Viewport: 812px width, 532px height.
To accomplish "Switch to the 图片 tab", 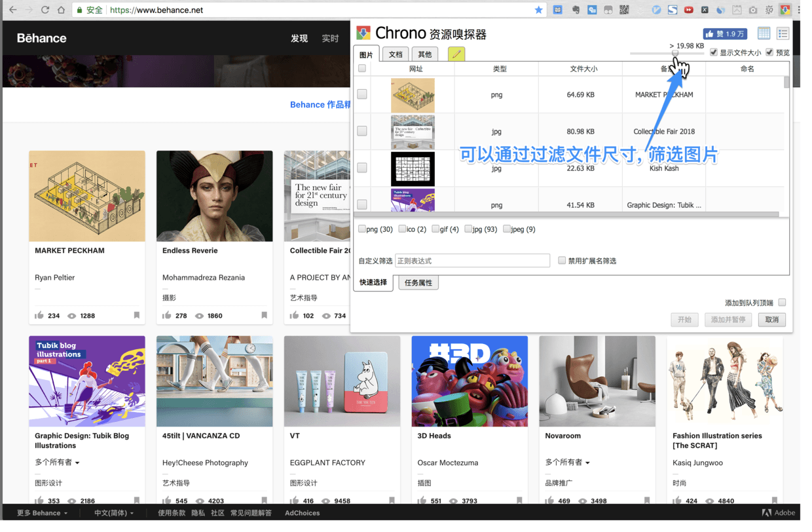I will click(366, 54).
